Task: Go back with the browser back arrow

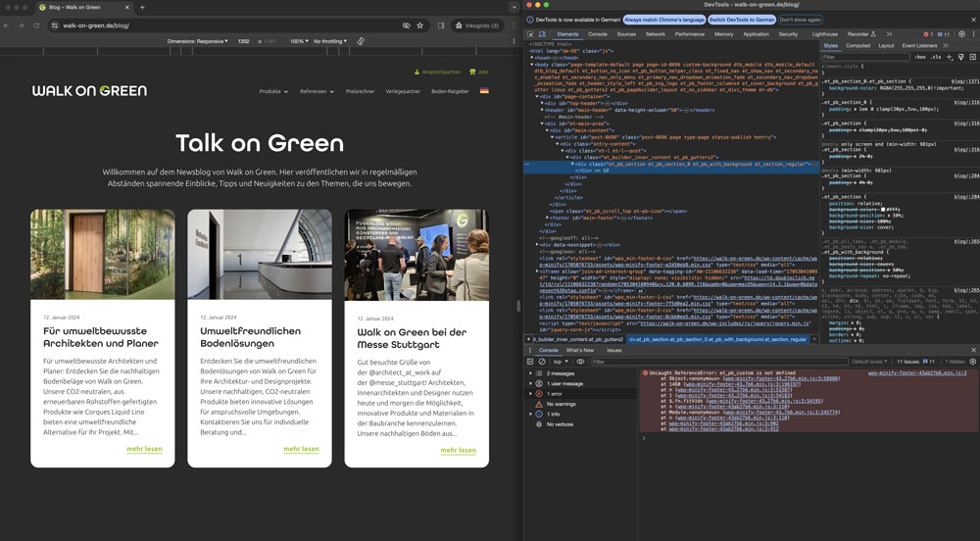Action: tap(6, 25)
